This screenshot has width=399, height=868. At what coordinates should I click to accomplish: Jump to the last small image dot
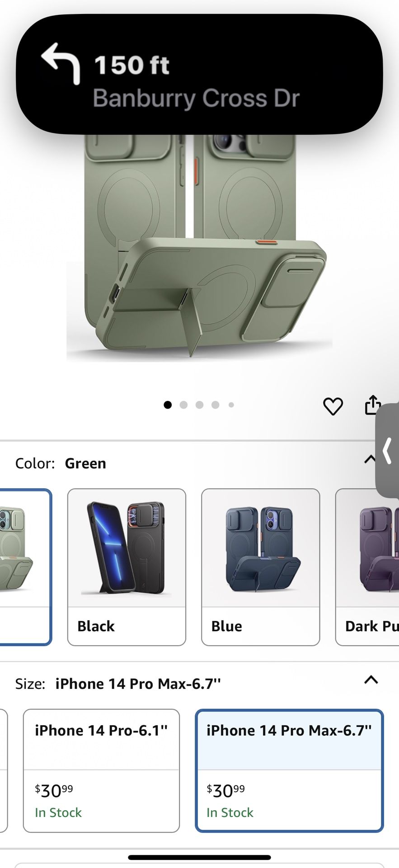[x=231, y=405]
